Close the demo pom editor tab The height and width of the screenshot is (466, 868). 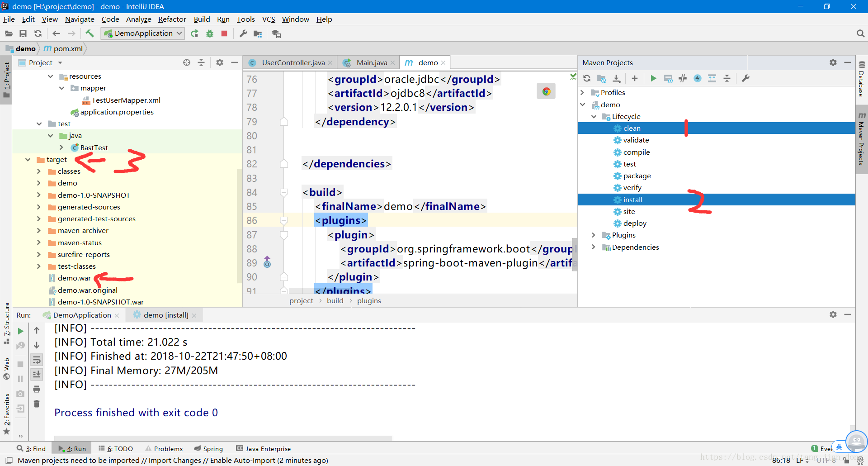click(x=443, y=63)
